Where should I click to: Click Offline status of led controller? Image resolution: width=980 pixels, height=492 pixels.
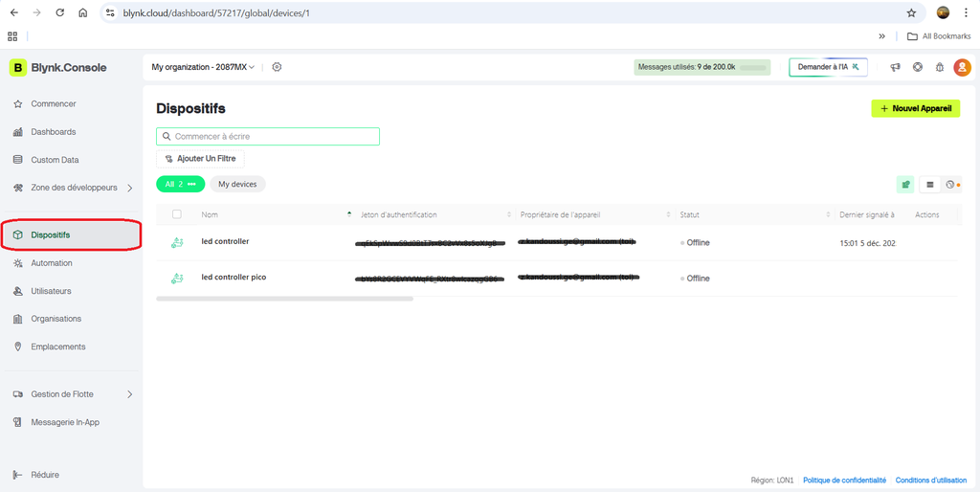695,242
